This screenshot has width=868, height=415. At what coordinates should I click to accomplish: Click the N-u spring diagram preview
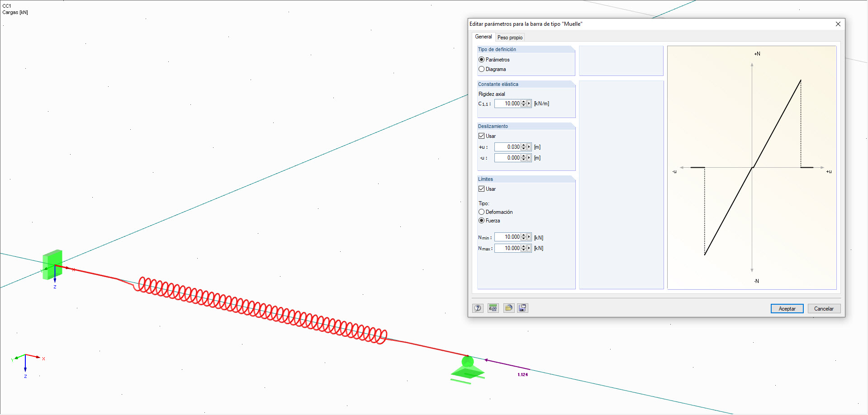[752, 167]
